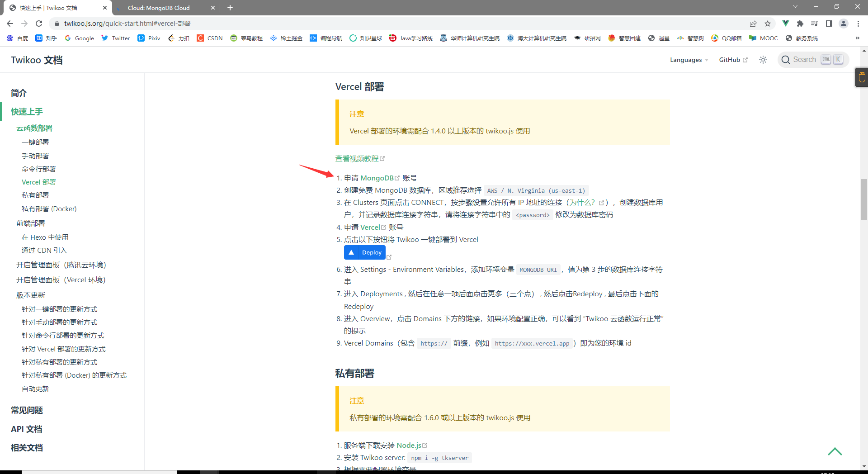
Task: Open the browser Extensions puzzle icon
Action: 800,24
